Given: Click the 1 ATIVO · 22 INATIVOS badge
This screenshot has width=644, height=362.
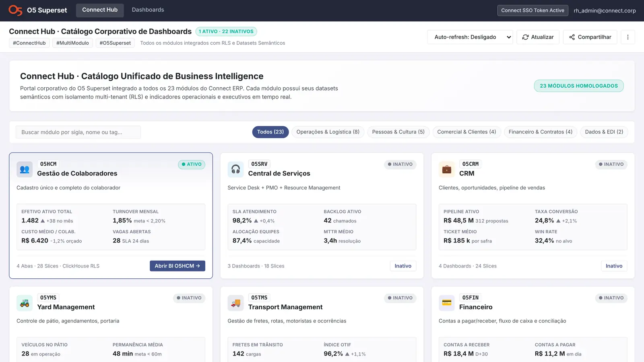Looking at the screenshot, I should [226, 31].
